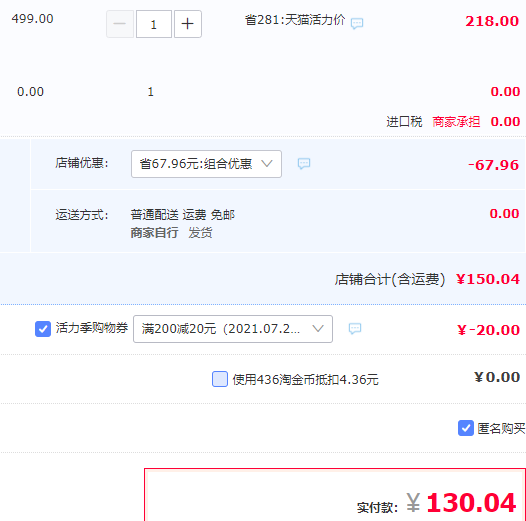Click the plus quantity increase button

pyautogui.click(x=188, y=24)
